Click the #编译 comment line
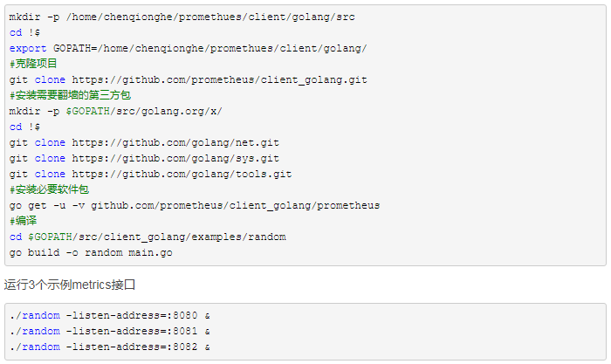 pos(24,221)
